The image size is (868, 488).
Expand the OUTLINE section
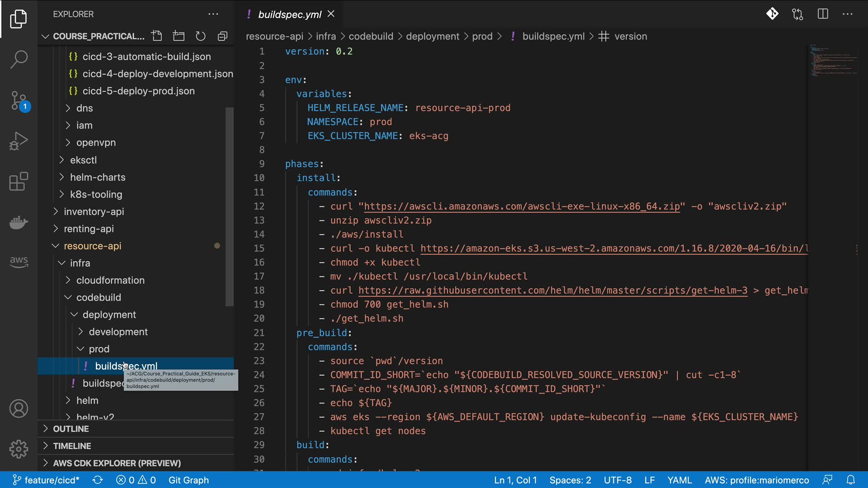(x=71, y=429)
